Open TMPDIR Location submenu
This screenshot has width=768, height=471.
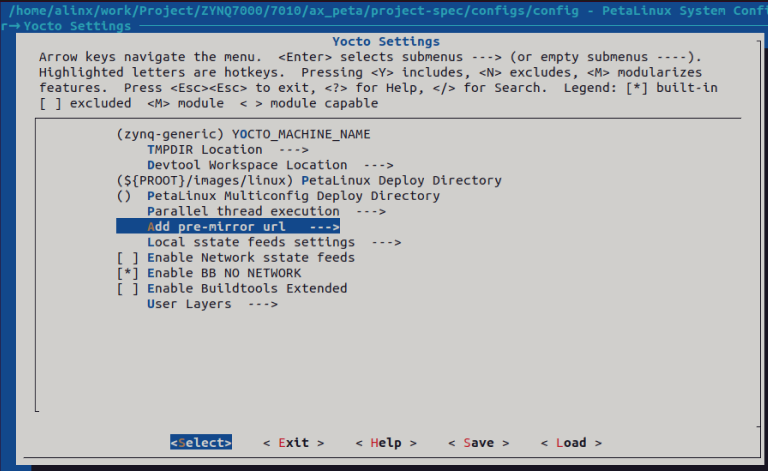pyautogui.click(x=228, y=149)
